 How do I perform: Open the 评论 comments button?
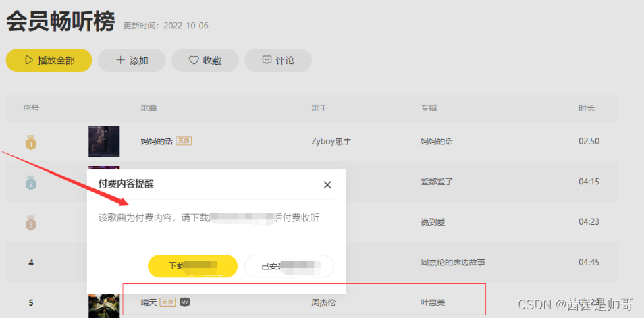(278, 60)
